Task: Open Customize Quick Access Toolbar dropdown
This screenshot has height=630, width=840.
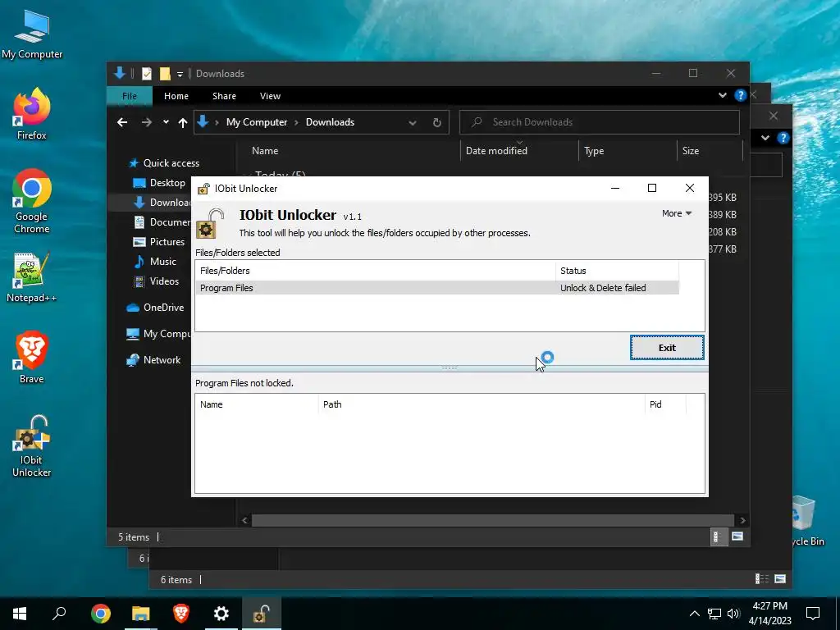Action: pos(180,74)
